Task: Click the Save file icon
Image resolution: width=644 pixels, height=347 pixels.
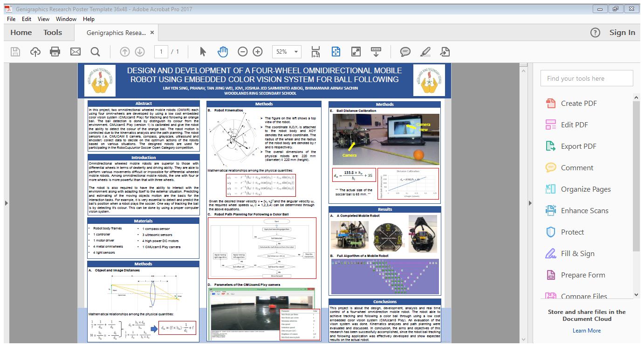Action: click(x=15, y=52)
